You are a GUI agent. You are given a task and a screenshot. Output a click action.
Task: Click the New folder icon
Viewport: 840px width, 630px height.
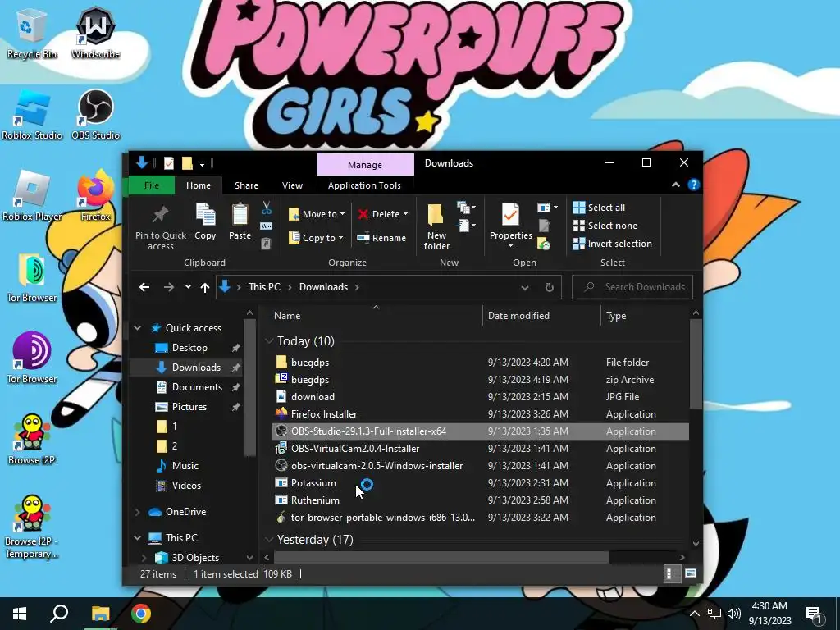[436, 215]
